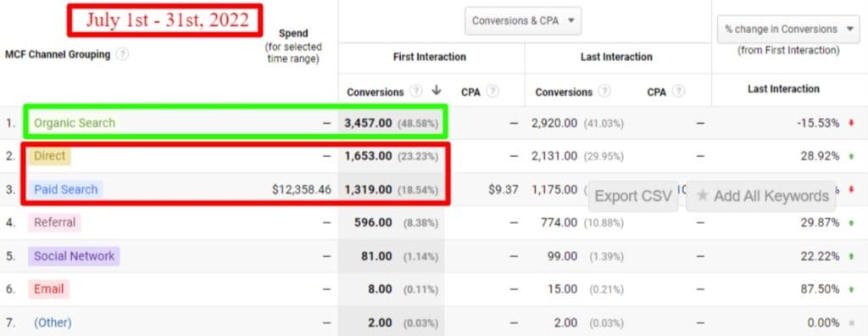Image resolution: width=868 pixels, height=336 pixels.
Task: Open the Email channel
Action: tap(48, 289)
